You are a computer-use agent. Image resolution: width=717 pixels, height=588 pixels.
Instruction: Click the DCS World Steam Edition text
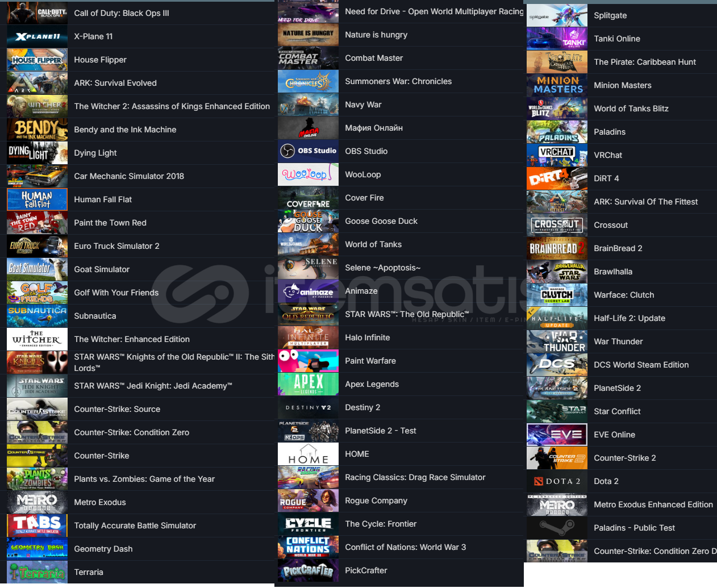point(641,365)
